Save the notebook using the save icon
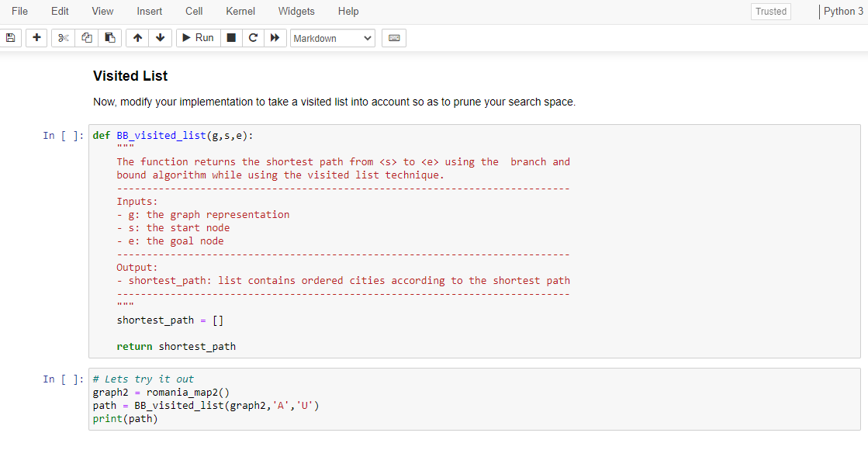The height and width of the screenshot is (450, 868). (10, 37)
